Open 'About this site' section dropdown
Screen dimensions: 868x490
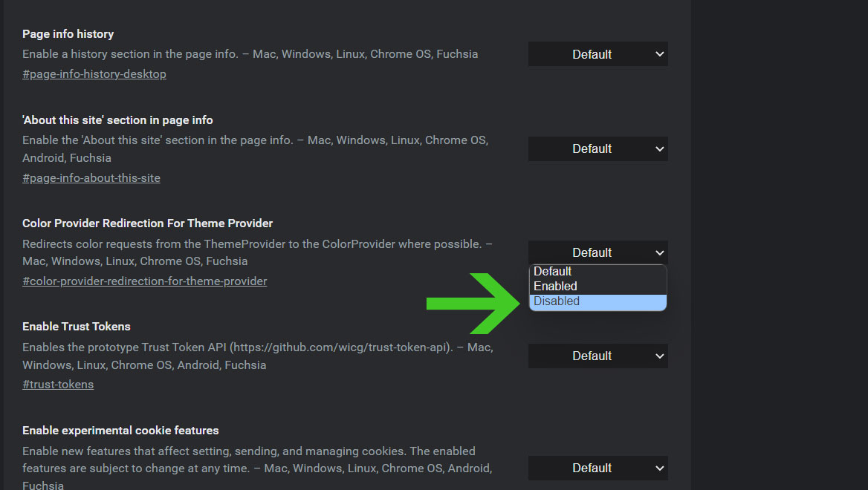point(597,148)
